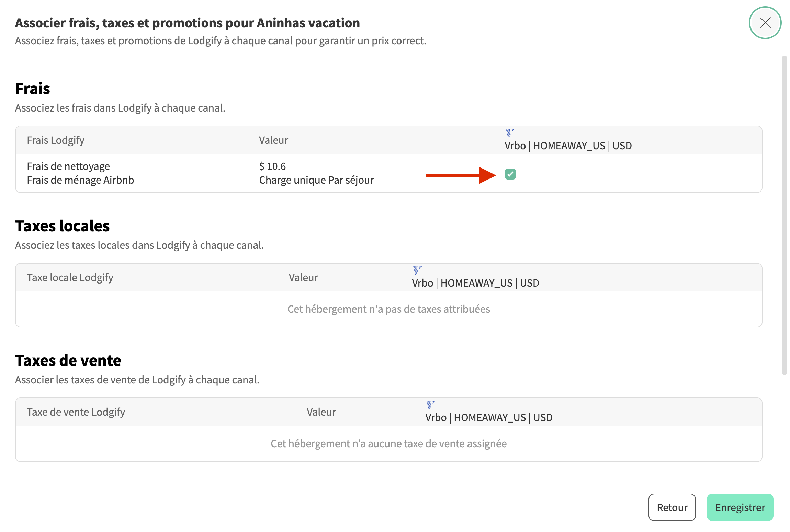Uncheck the Frais de nettoyage Vrbo checkbox

(x=510, y=174)
